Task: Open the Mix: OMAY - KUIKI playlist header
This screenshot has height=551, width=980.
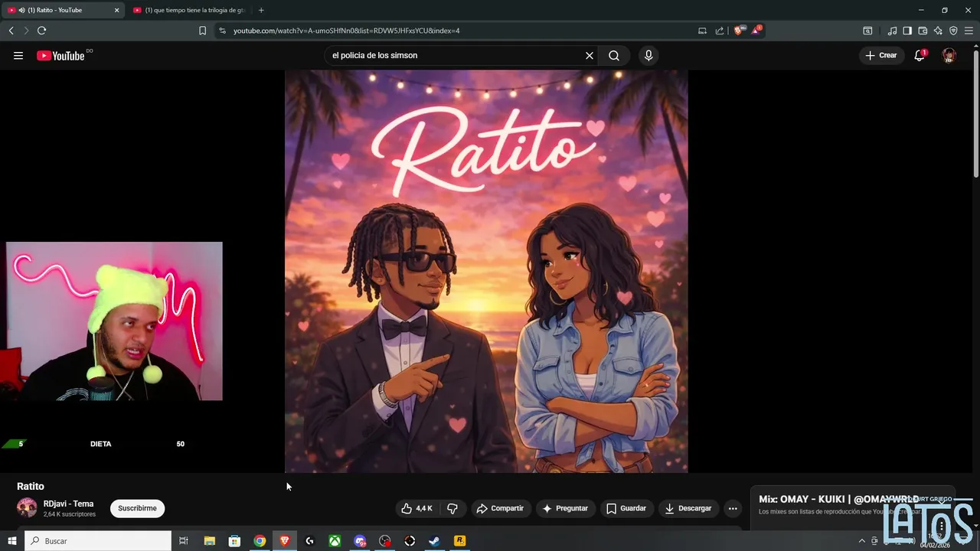Action: pyautogui.click(x=838, y=499)
